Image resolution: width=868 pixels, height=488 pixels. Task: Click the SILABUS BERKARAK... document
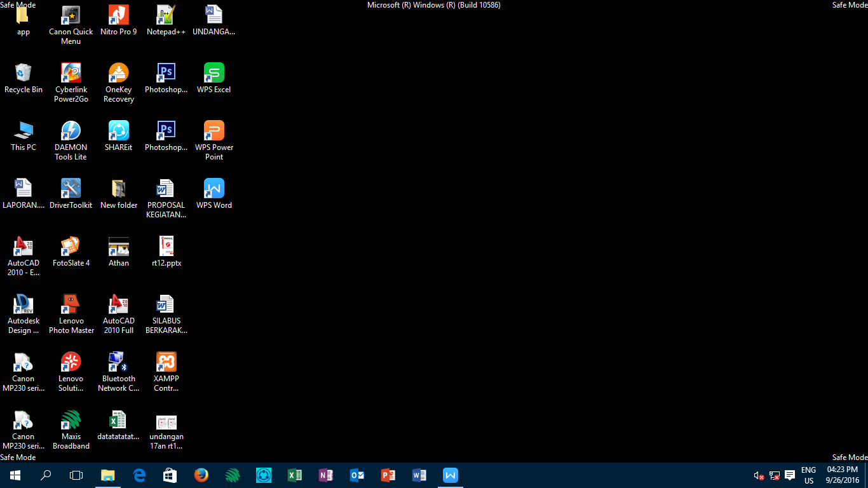[166, 315]
